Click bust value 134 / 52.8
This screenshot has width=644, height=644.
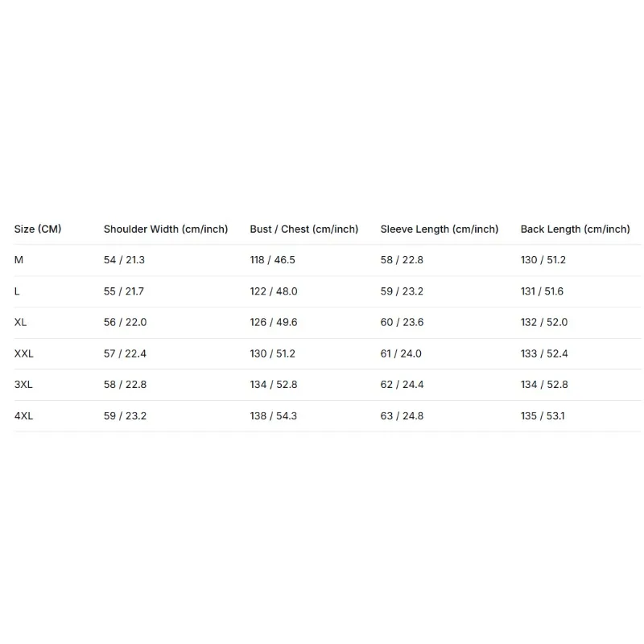274,385
